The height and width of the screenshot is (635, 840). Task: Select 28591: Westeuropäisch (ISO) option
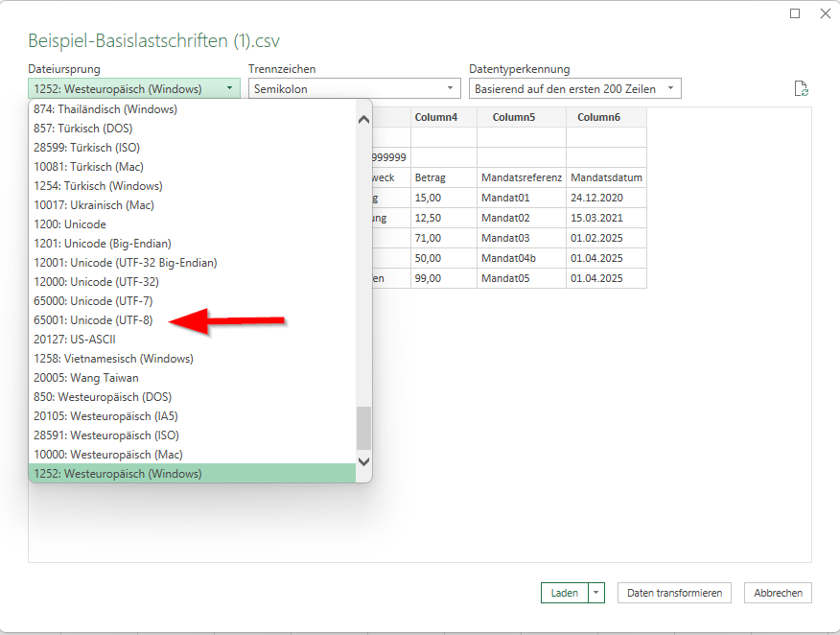[x=107, y=435]
